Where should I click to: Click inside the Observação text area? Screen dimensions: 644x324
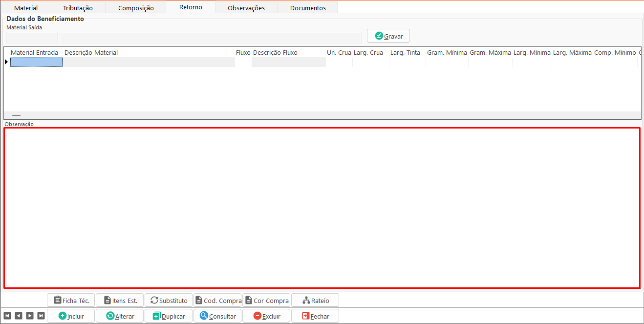322,208
